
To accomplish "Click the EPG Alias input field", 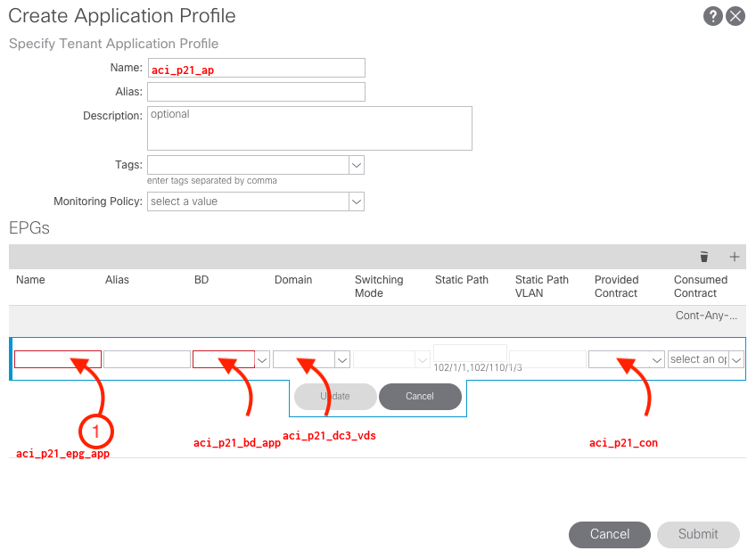I will click(147, 359).
